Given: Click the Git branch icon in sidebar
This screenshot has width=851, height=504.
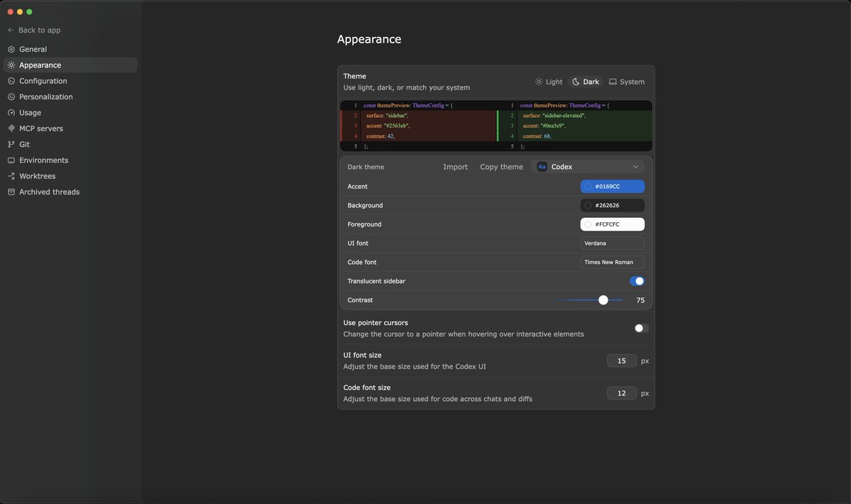Looking at the screenshot, I should 11,144.
